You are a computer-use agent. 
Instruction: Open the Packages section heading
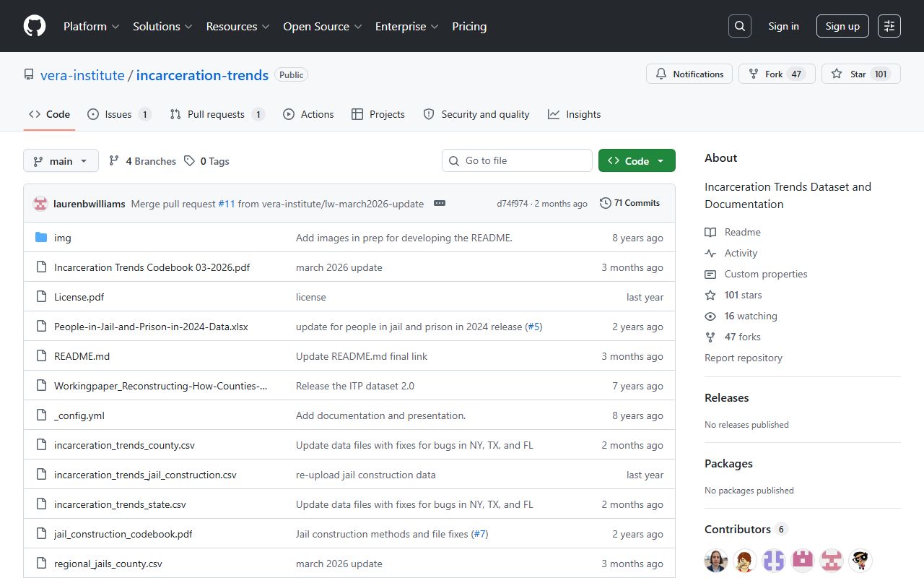(728, 464)
